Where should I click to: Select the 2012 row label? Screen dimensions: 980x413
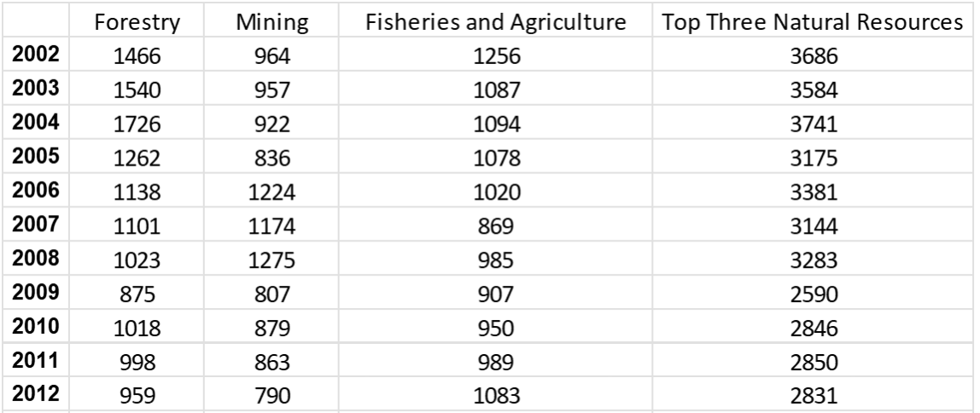coord(36,393)
